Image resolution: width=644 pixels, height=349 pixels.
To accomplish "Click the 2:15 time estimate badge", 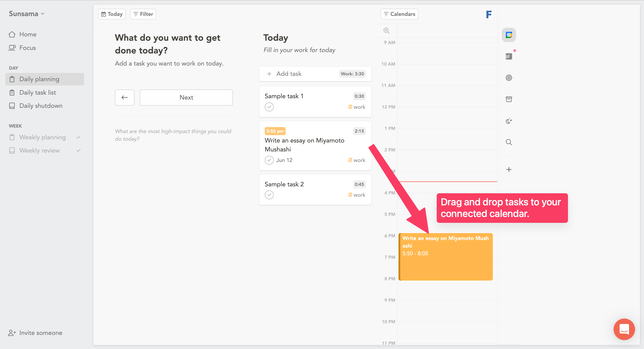I will [359, 131].
